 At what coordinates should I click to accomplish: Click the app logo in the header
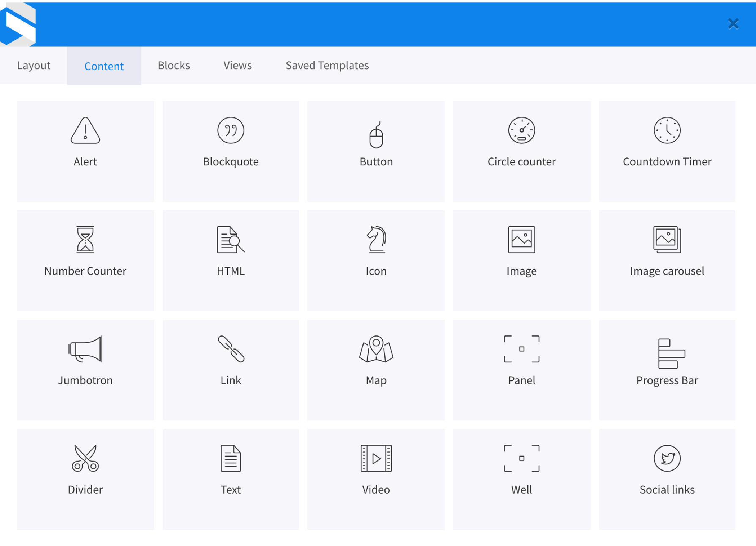[19, 23]
